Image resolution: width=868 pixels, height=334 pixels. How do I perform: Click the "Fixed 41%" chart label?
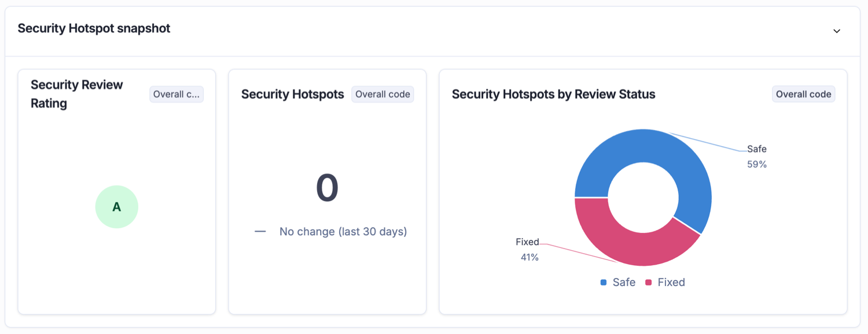point(527,249)
